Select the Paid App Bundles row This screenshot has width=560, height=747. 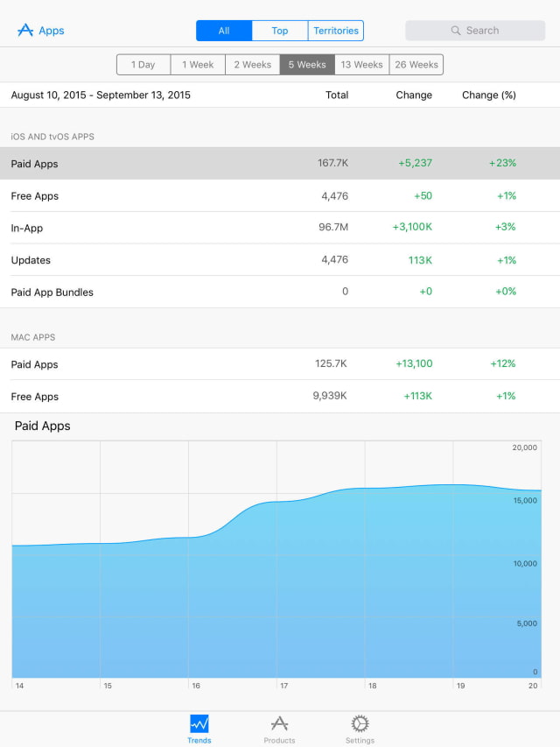pyautogui.click(x=280, y=292)
